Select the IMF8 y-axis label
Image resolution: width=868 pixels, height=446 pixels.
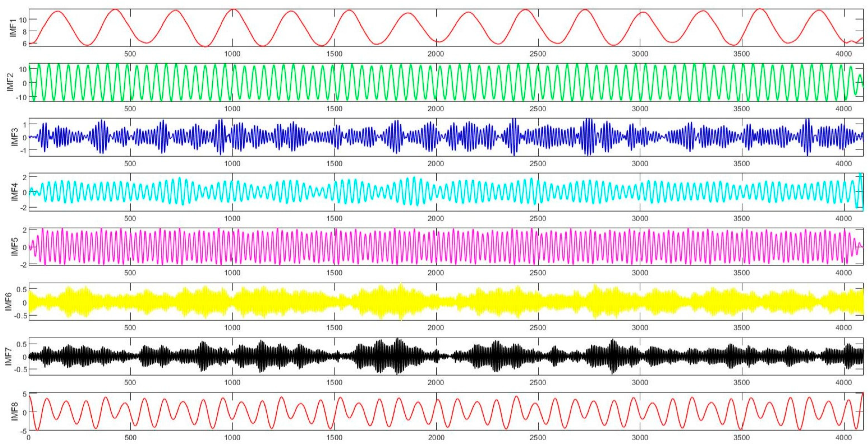click(x=14, y=411)
